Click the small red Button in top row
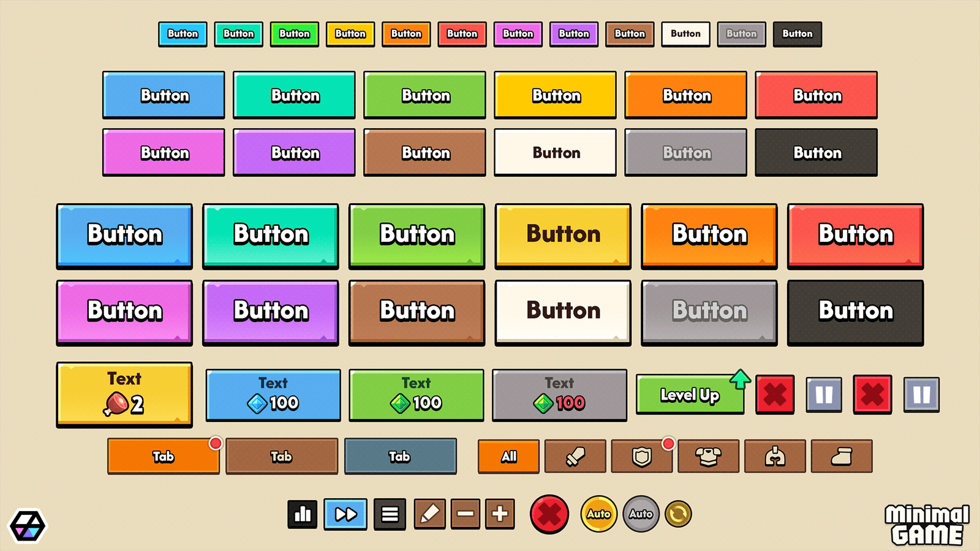 (462, 34)
